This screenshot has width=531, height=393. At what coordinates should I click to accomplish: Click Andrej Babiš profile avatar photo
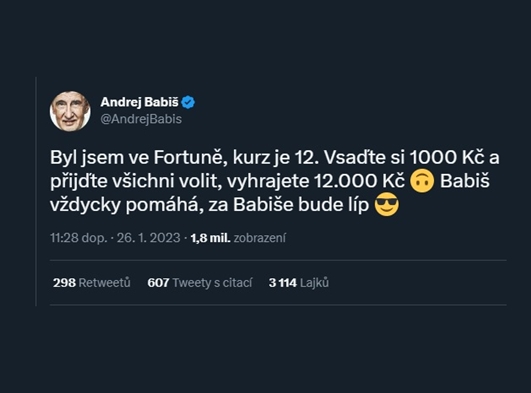tap(70, 111)
